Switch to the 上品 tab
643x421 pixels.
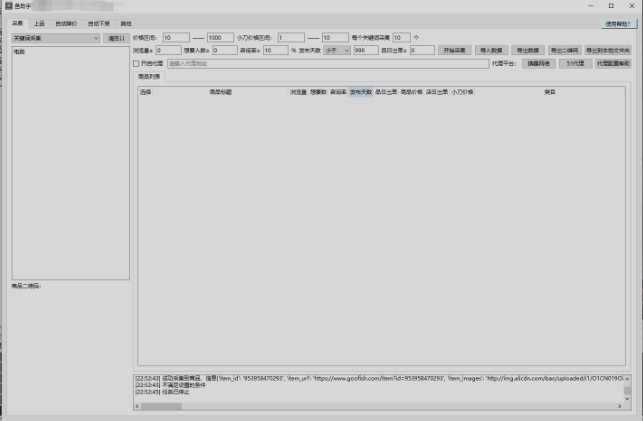coord(38,22)
